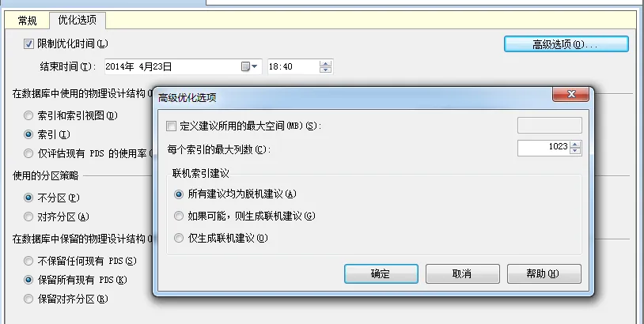Uncheck 限制优化时间 checkbox
The width and height of the screenshot is (644, 324).
pyautogui.click(x=28, y=44)
